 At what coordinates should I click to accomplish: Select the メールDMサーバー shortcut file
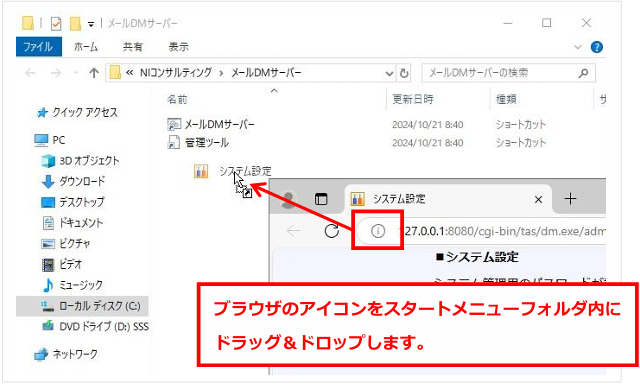pos(220,124)
